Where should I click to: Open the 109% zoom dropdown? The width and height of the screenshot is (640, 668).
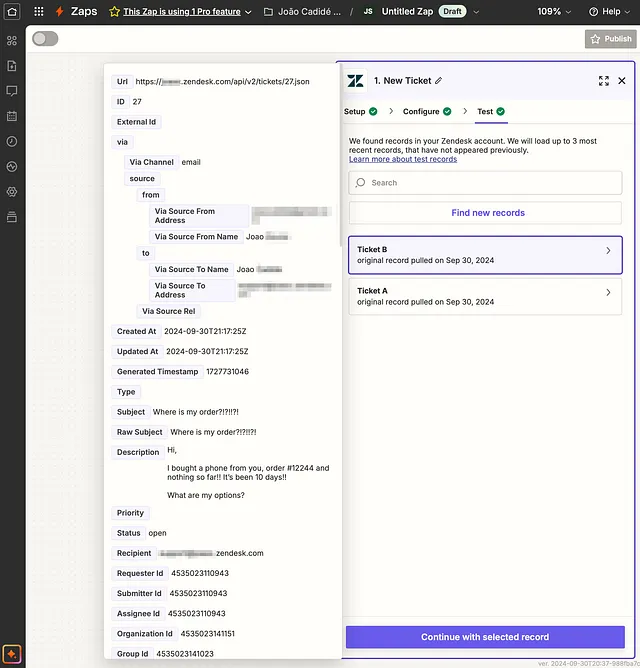click(x=554, y=12)
